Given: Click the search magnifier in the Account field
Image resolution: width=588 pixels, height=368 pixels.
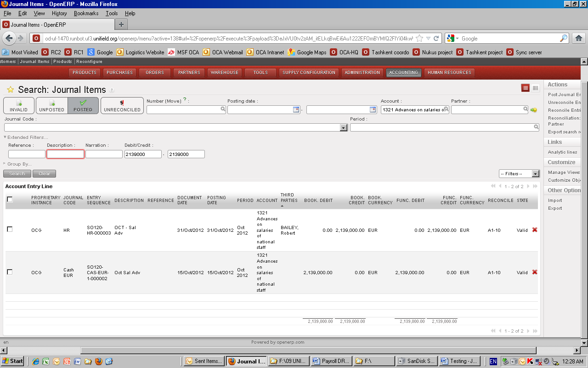Looking at the screenshot, I should 446,109.
